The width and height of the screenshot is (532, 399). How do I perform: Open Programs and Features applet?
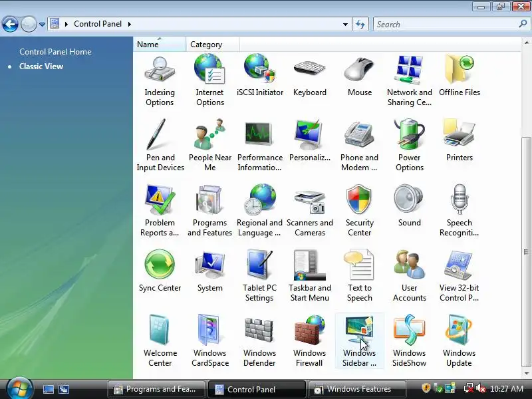(209, 210)
